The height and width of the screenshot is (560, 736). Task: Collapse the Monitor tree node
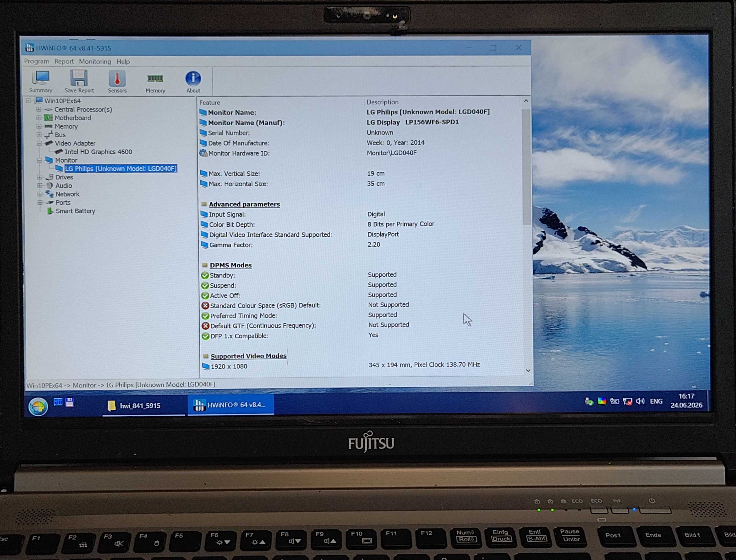39,160
